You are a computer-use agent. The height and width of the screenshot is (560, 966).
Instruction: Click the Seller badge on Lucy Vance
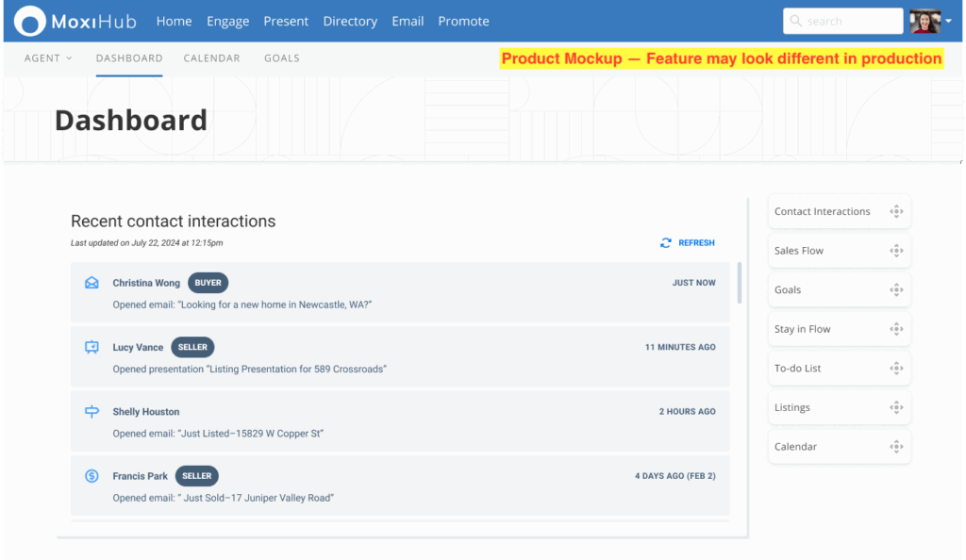point(192,347)
